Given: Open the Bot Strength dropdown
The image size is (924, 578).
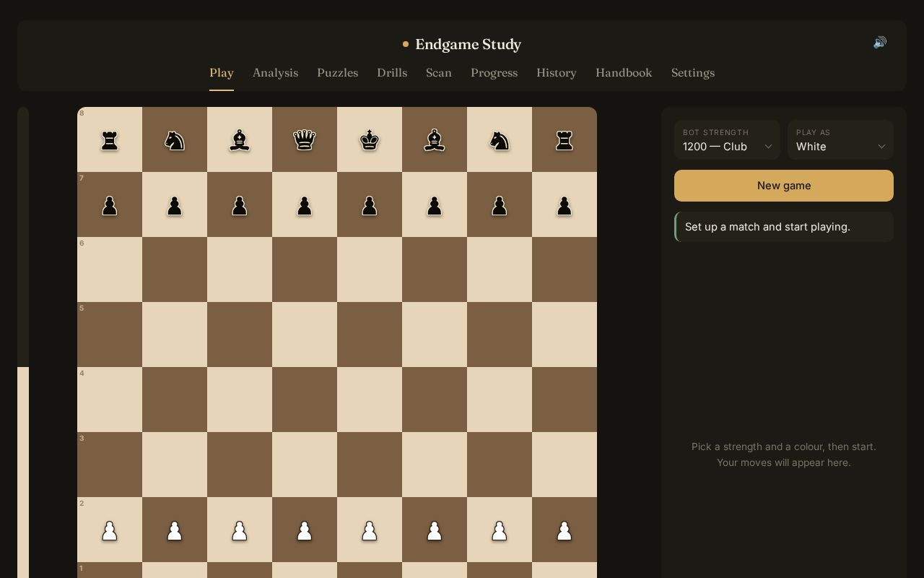Looking at the screenshot, I should point(727,140).
